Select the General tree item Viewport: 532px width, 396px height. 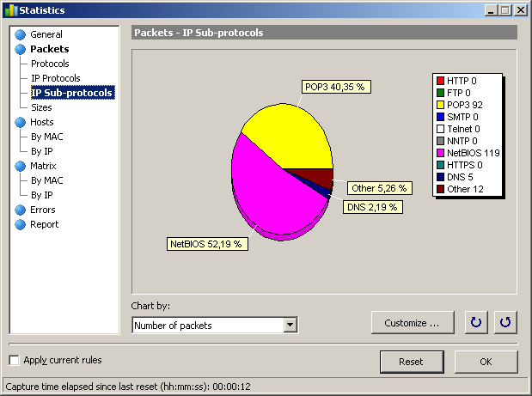pyautogui.click(x=46, y=34)
